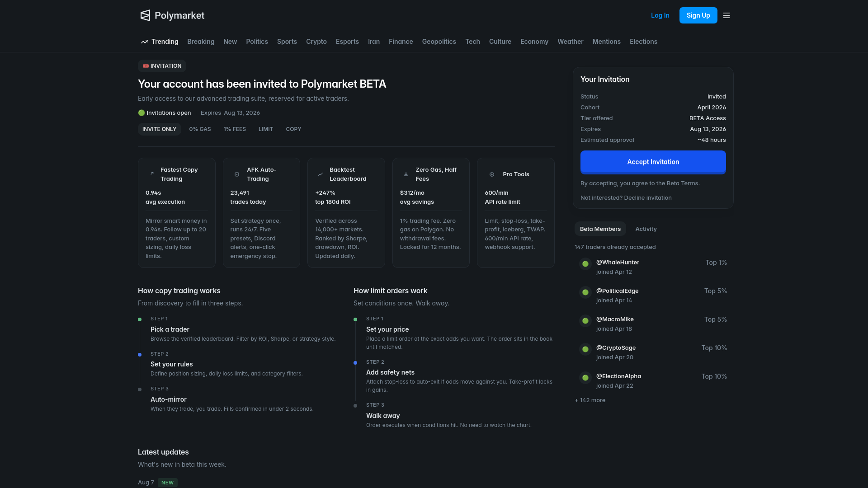Open @CryptoSage's profile name
Screen dimensions: 868x488
[x=616, y=348]
